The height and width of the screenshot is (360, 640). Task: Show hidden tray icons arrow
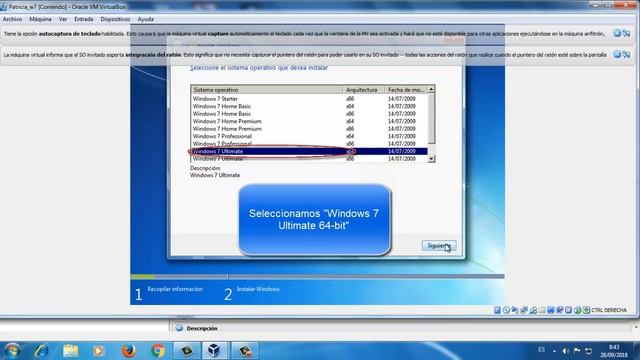point(554,351)
